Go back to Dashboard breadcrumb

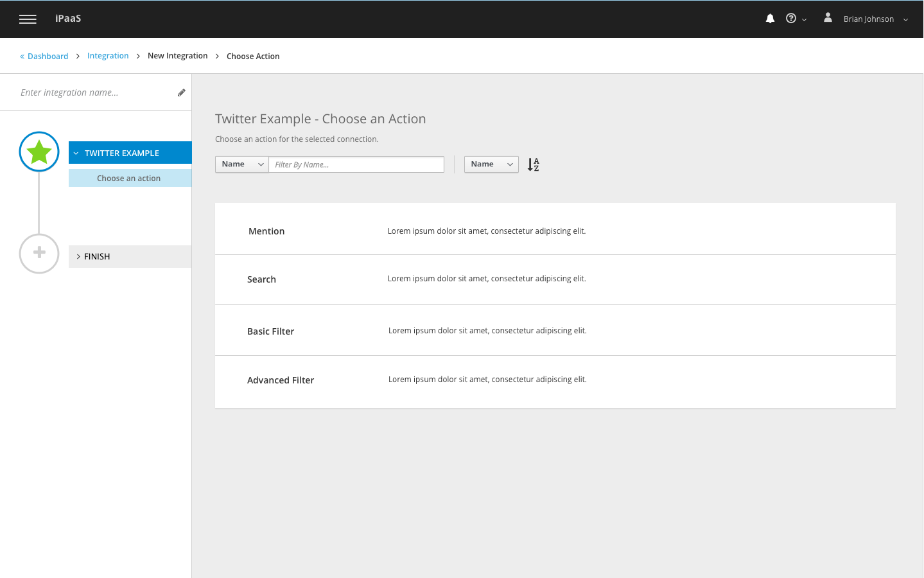point(44,57)
